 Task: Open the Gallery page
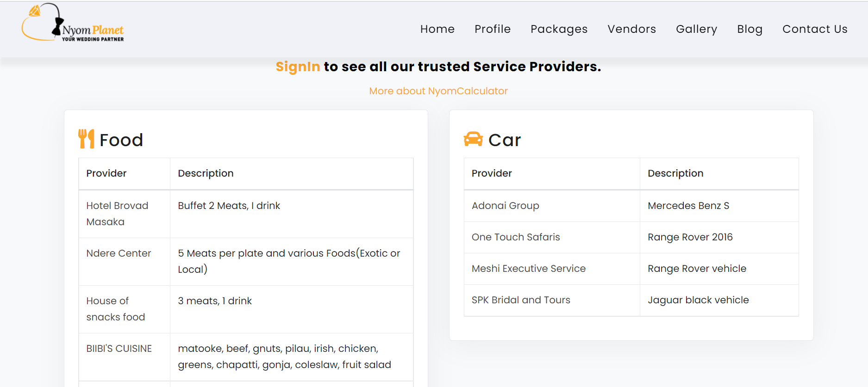[x=697, y=29]
